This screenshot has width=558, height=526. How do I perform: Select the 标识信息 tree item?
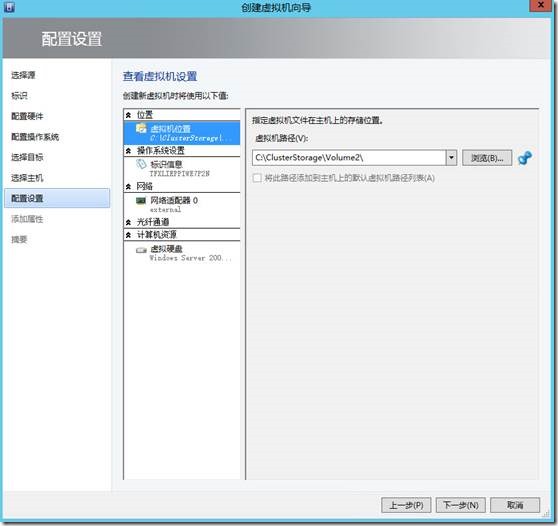click(x=182, y=168)
